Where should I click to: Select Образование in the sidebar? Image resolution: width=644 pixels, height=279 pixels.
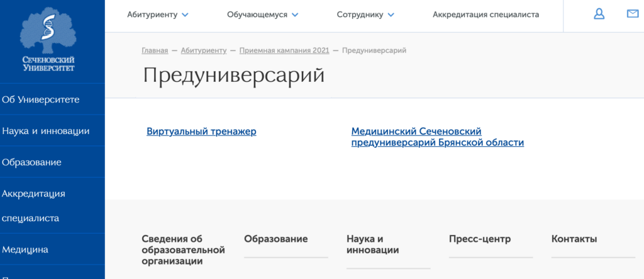tap(31, 162)
